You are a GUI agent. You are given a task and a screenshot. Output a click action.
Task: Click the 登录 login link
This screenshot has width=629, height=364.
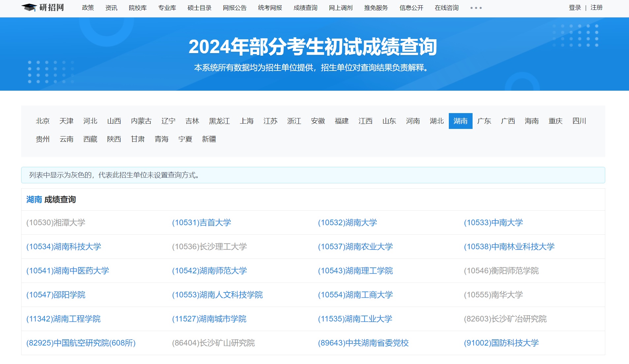575,8
